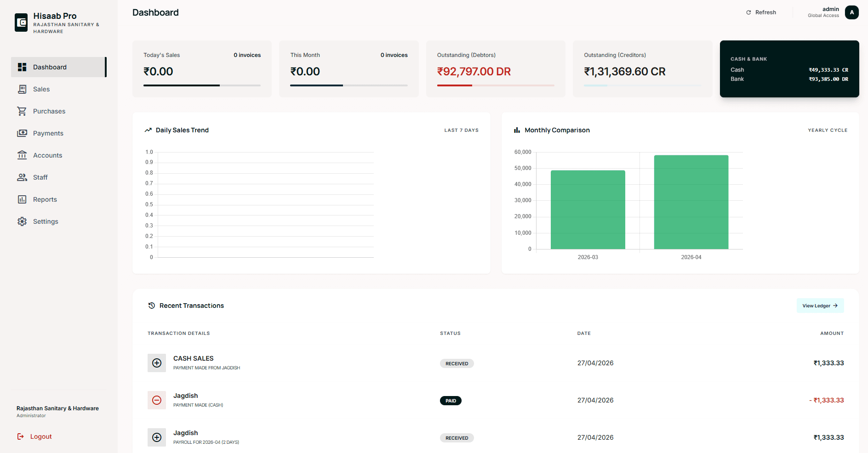The image size is (868, 453).
Task: Open the Dashboard menu item
Action: pos(59,67)
